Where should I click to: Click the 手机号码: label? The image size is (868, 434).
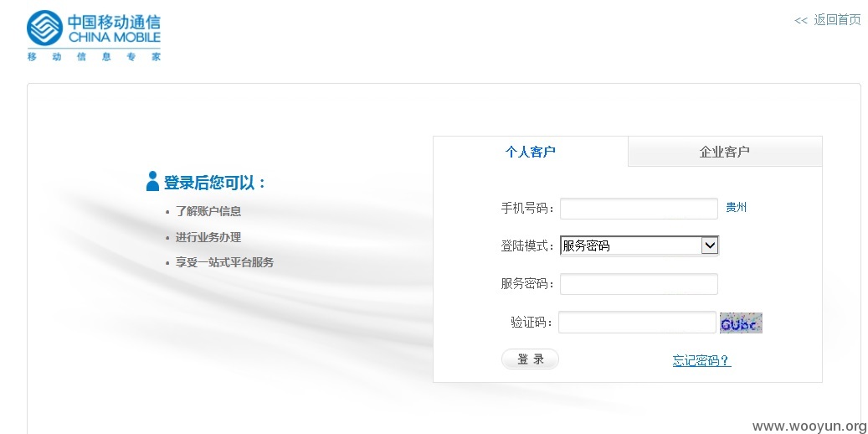tap(527, 209)
